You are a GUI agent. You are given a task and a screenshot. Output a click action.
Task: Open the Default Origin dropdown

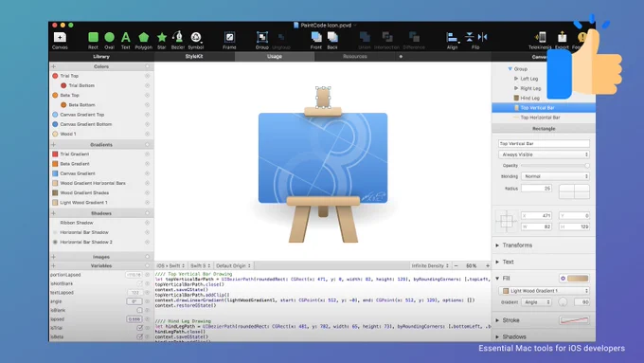pyautogui.click(x=233, y=266)
